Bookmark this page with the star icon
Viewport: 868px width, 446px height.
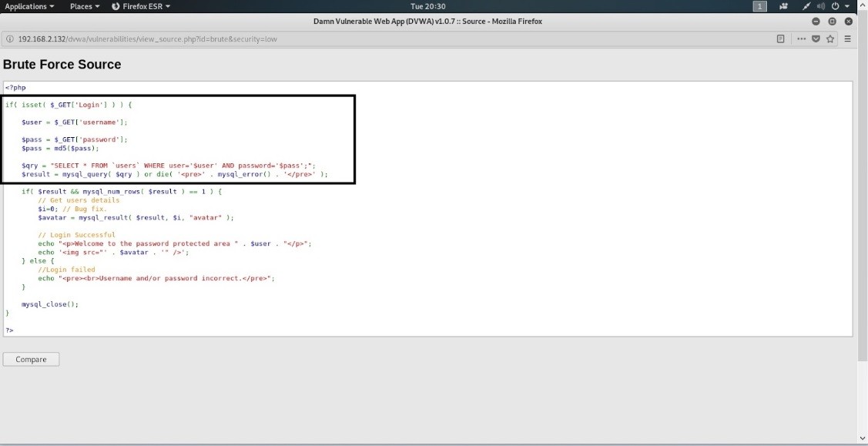click(830, 39)
